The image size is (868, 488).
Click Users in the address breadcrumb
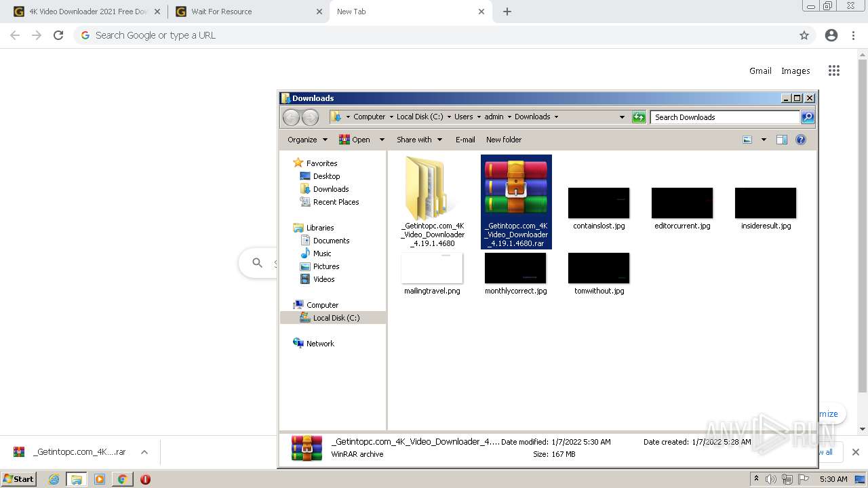tap(464, 117)
